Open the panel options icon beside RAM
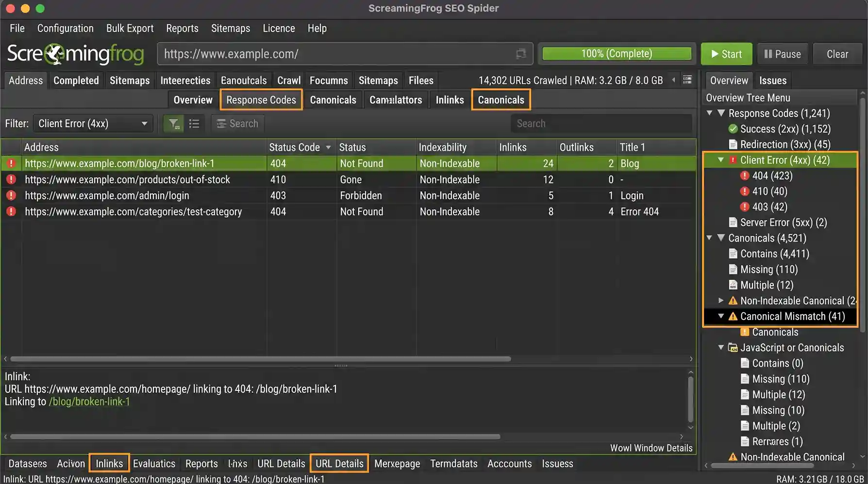 click(687, 80)
